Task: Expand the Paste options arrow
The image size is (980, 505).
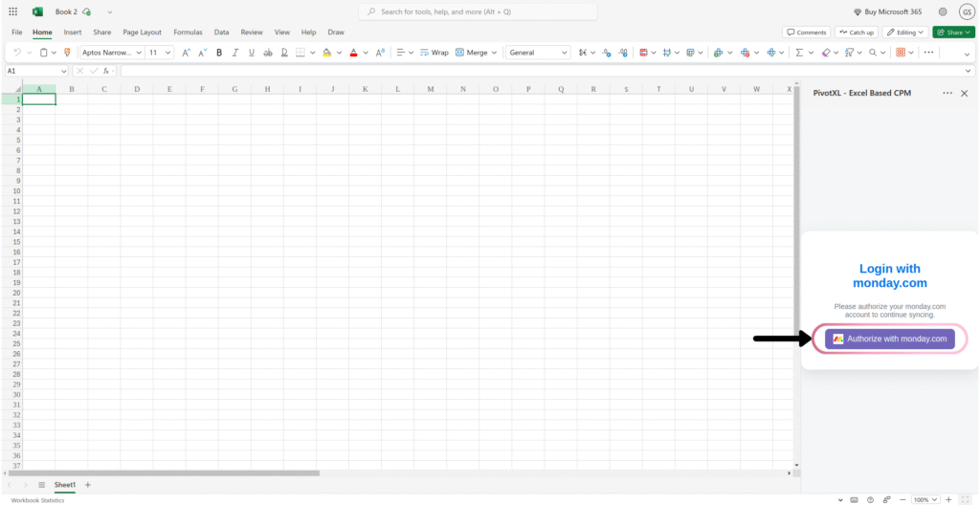Action: 54,53
